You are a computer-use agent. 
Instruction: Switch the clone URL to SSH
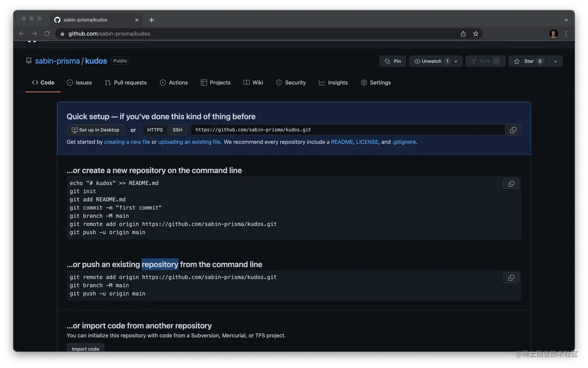(x=177, y=130)
